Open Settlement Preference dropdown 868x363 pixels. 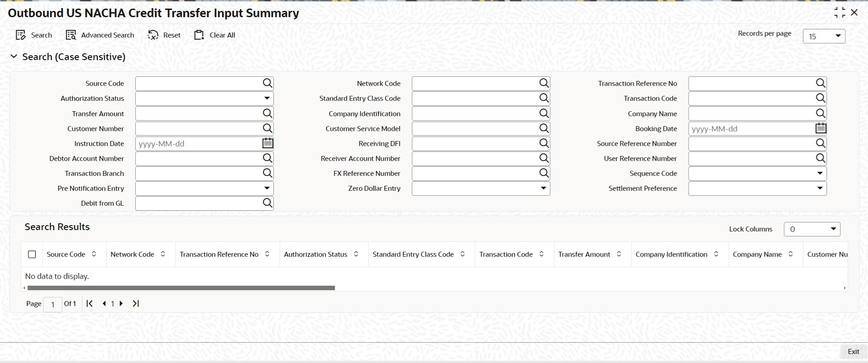[x=820, y=188]
